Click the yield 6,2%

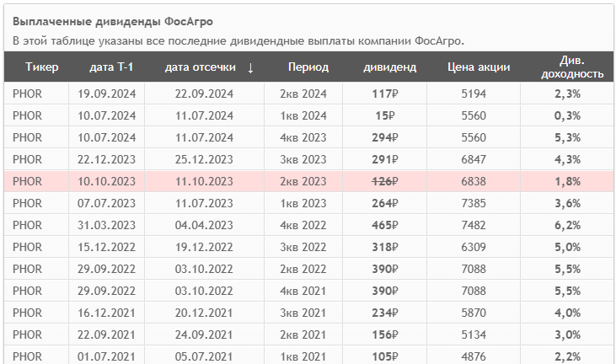click(568, 225)
